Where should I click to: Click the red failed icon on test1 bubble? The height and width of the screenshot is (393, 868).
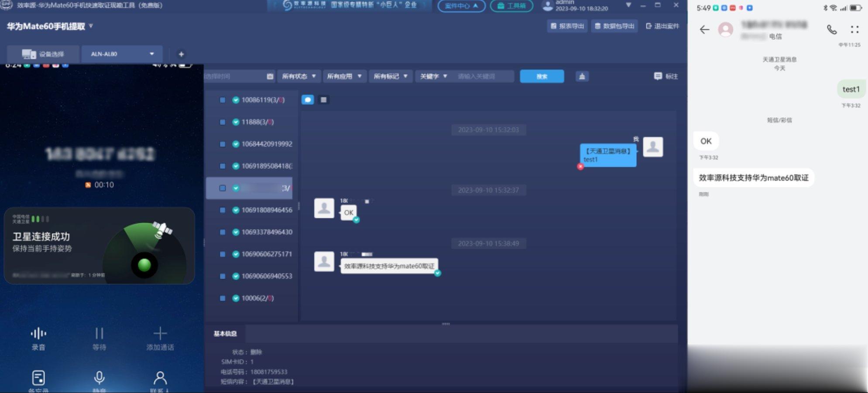click(x=580, y=167)
